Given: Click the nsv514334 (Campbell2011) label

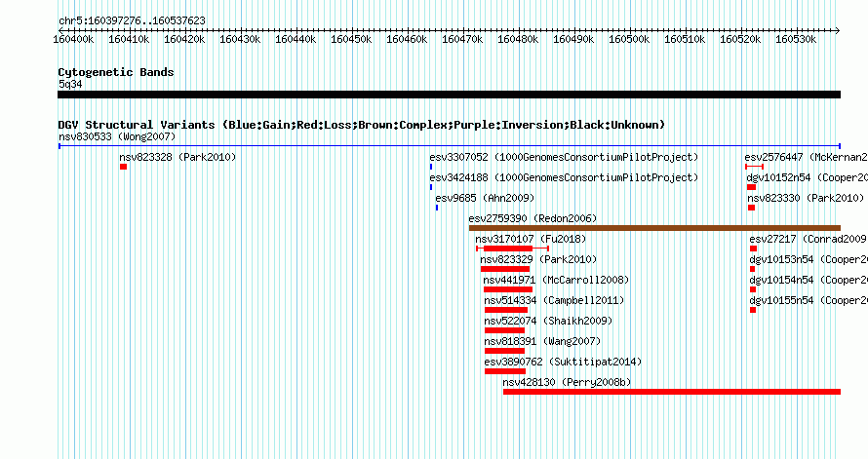Looking at the screenshot, I should tap(554, 300).
